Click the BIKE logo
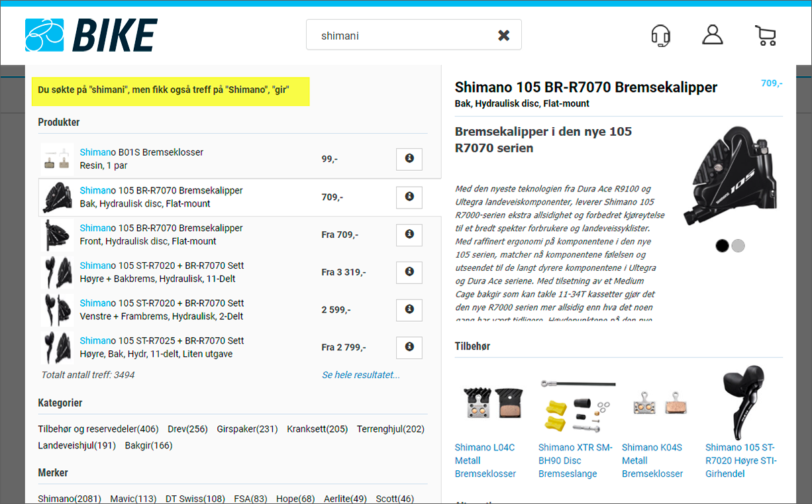812x504 pixels. (91, 35)
